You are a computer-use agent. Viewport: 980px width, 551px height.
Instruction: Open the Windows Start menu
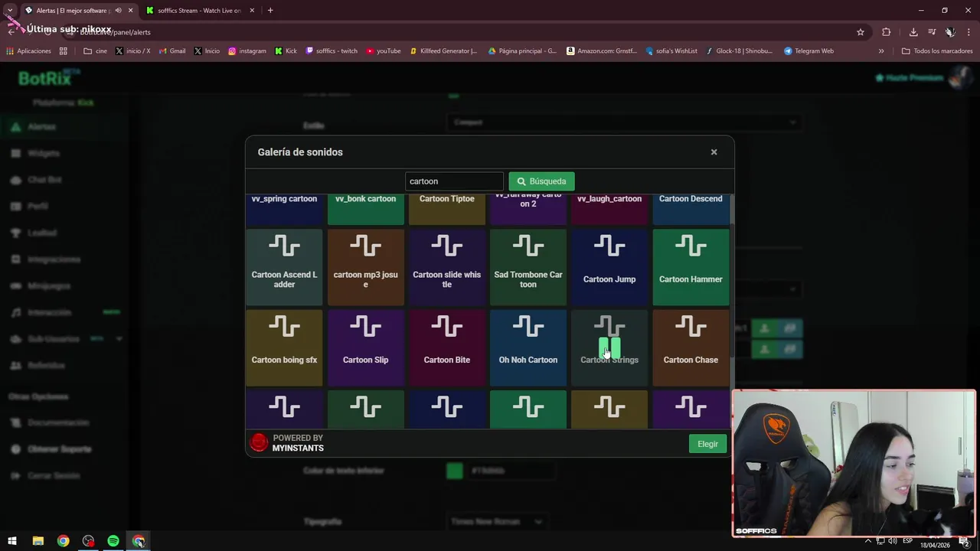coord(12,541)
